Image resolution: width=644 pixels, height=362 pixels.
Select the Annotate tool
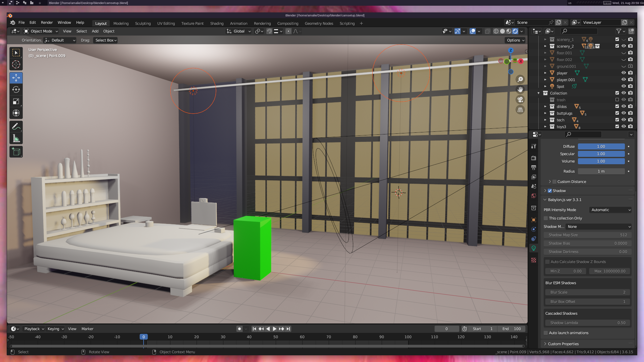pos(16,127)
